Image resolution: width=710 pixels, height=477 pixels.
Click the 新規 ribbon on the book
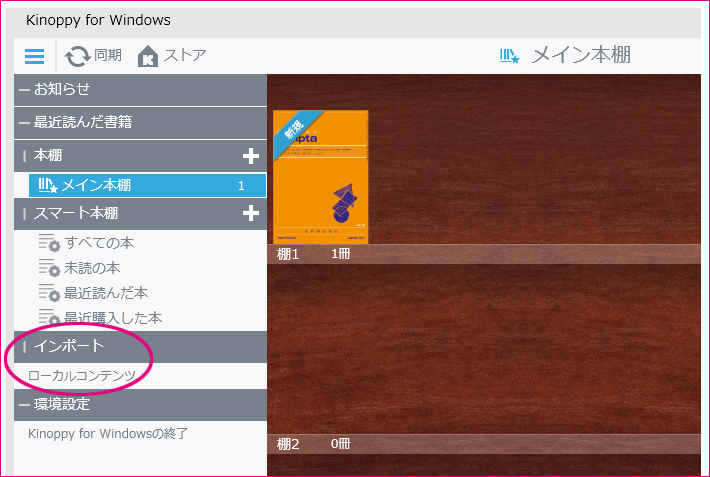pyautogui.click(x=294, y=129)
